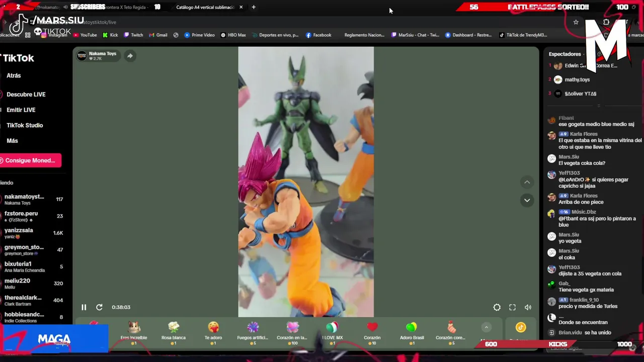
Task: Open the hobbiesandc... live channel
Action: tap(33, 317)
